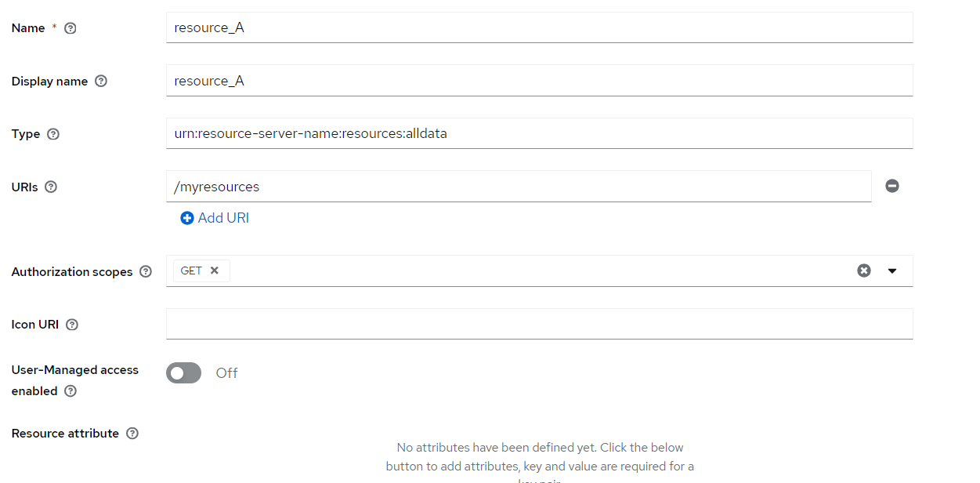
Task: Remove the /myresources URI entry
Action: 892,186
